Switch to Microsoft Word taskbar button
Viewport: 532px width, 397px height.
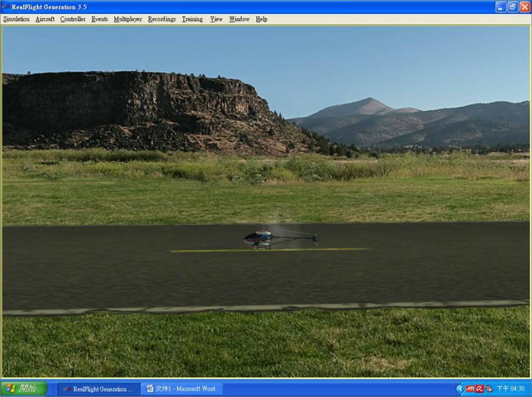pos(182,389)
